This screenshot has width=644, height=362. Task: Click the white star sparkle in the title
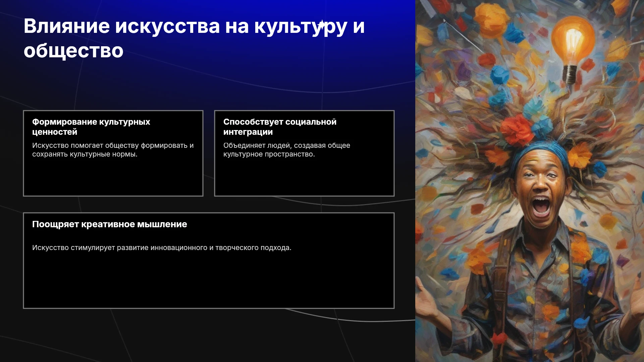coord(321,26)
